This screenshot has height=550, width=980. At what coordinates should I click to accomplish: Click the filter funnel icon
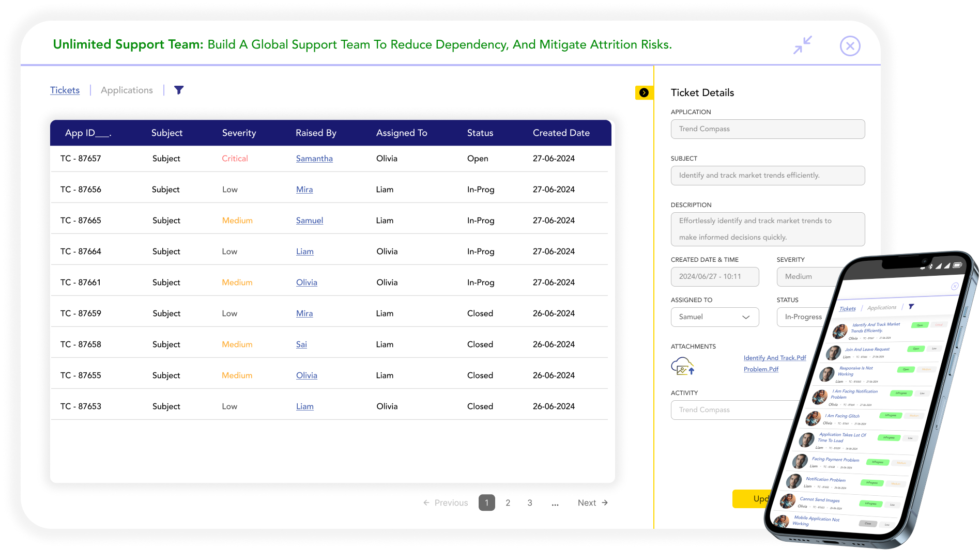click(x=179, y=90)
